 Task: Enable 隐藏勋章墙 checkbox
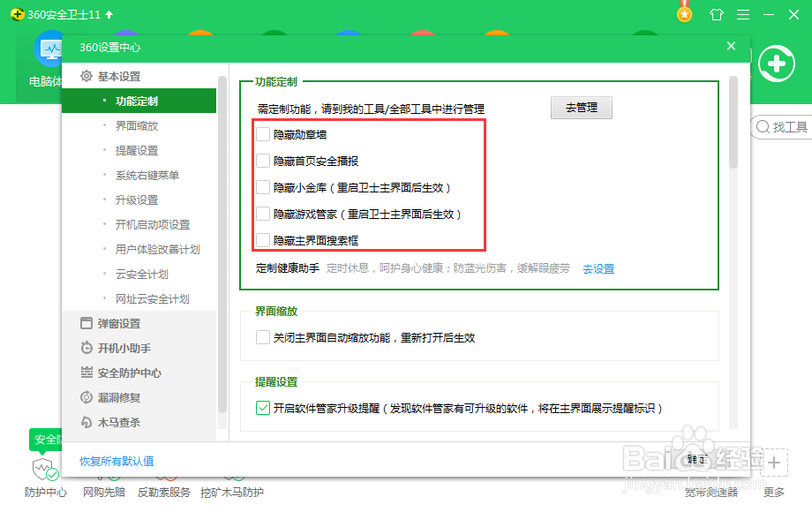click(x=263, y=134)
